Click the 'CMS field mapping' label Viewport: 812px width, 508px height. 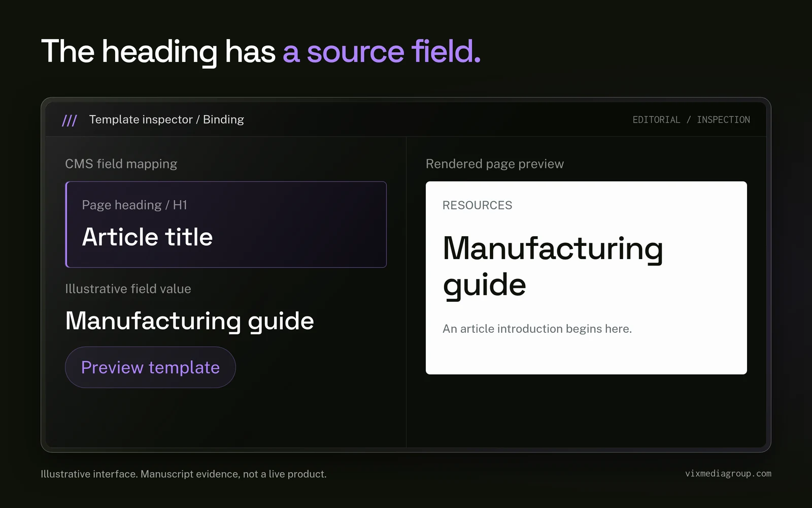pyautogui.click(x=121, y=164)
